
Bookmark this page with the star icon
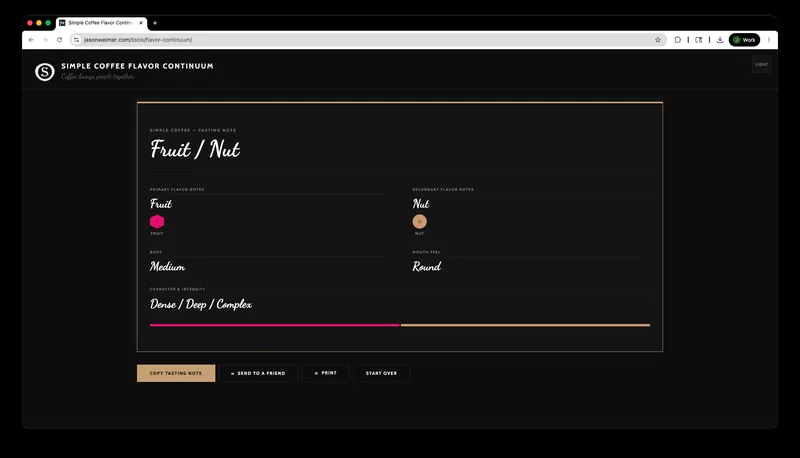(658, 40)
